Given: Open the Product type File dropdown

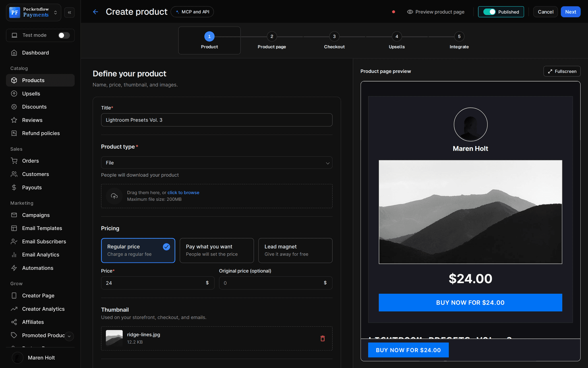Looking at the screenshot, I should click(217, 163).
